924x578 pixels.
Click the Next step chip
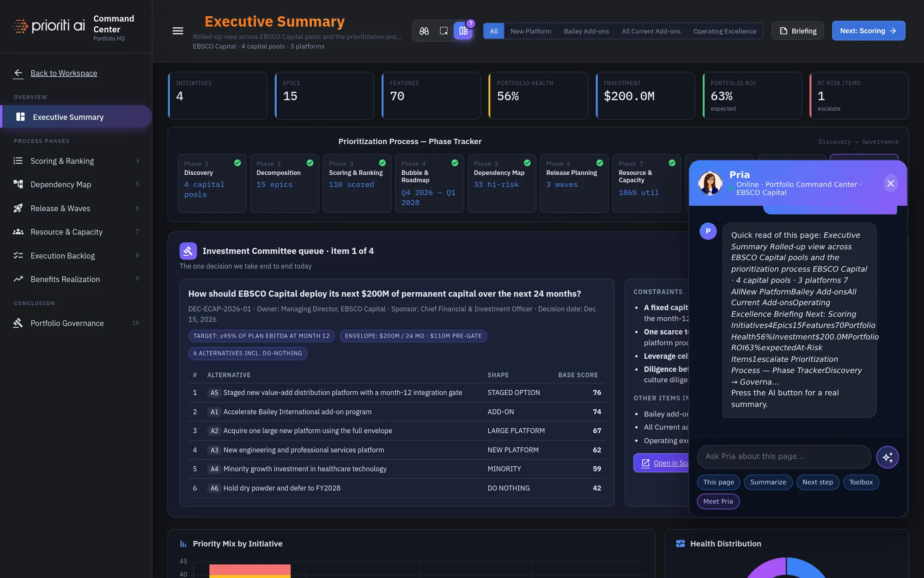(817, 482)
